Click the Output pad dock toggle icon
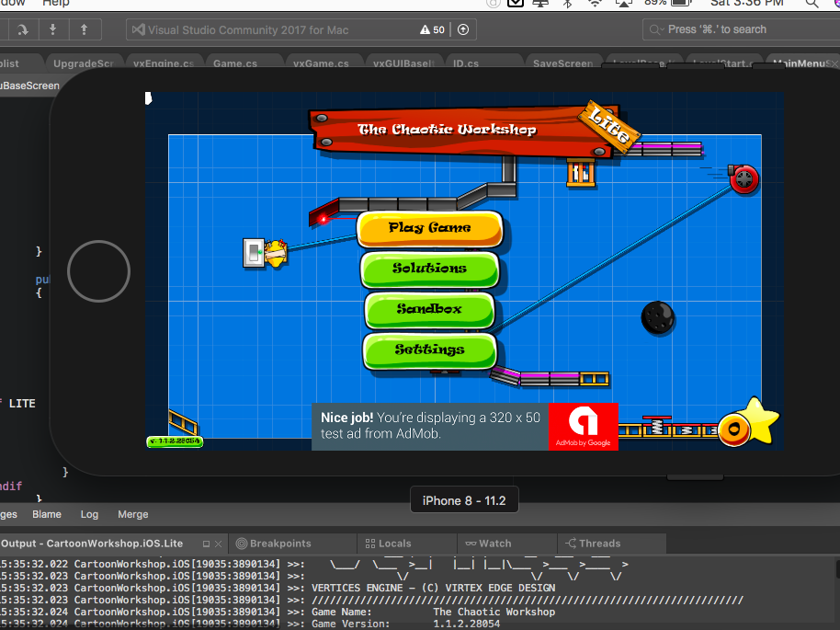This screenshot has height=630, width=840. coord(207,544)
